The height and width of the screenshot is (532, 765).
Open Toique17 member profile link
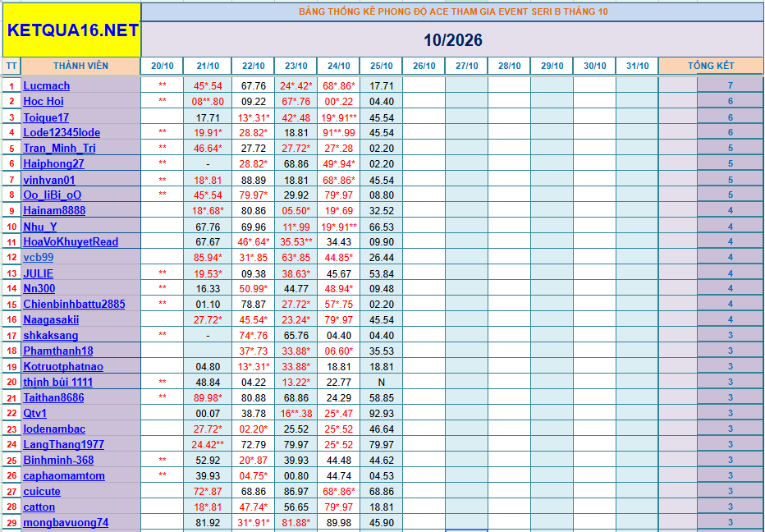pos(46,117)
